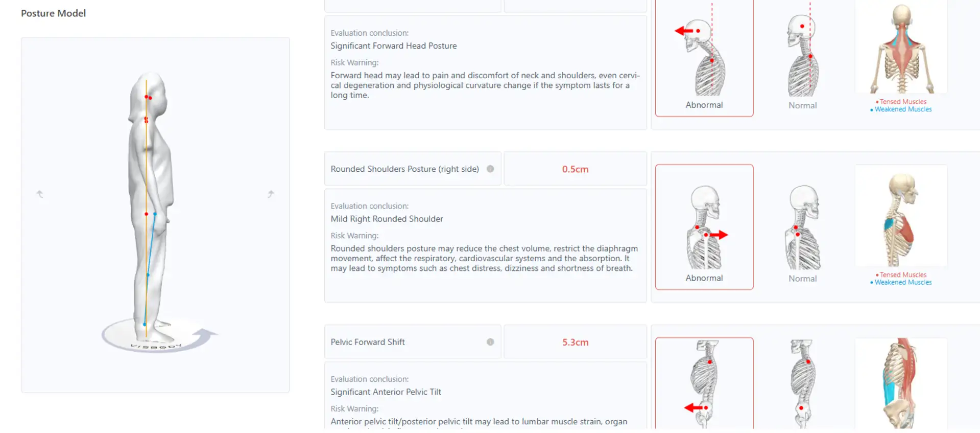This screenshot has height=433, width=980.
Task: Click the Rounded Shoulders Posture (right side) label
Action: (x=404, y=169)
